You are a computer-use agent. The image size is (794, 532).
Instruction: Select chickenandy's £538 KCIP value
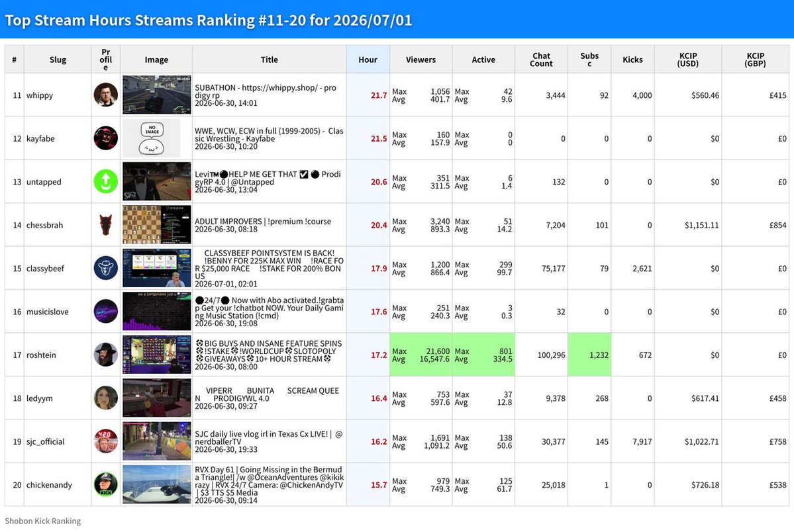click(778, 485)
